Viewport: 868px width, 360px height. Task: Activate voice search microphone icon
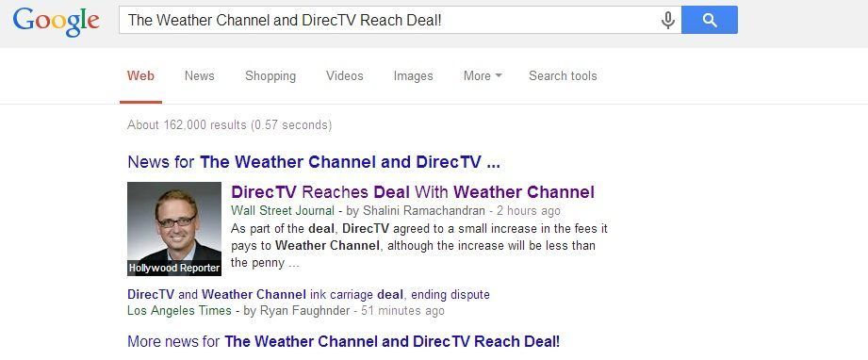tap(668, 21)
